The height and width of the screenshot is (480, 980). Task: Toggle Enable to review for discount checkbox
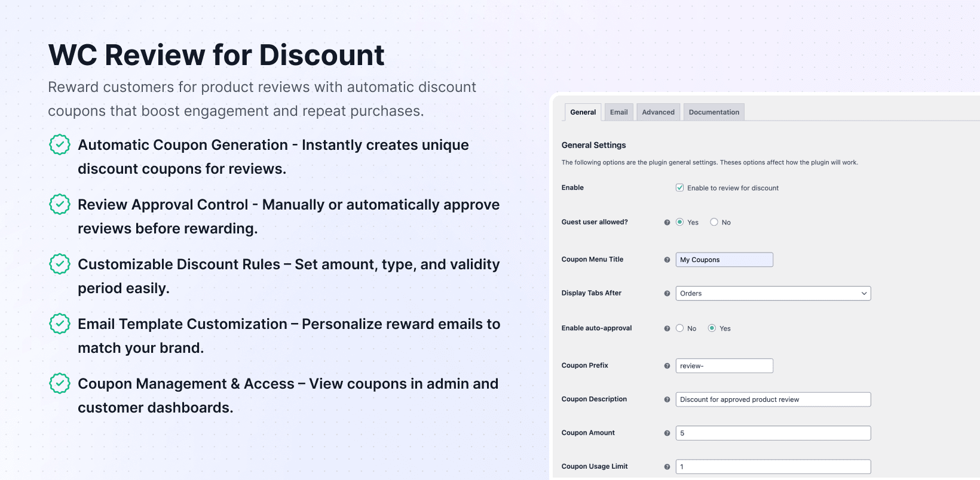pos(679,187)
